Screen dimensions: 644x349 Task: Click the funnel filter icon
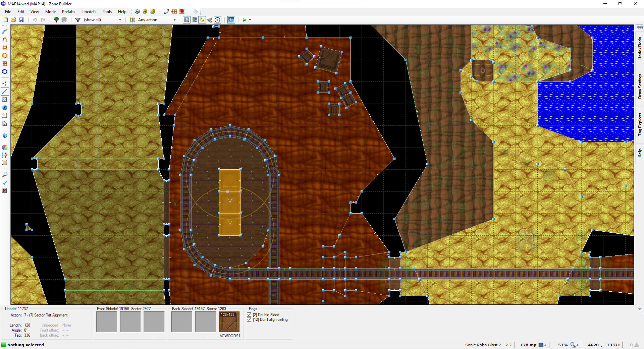[78, 20]
